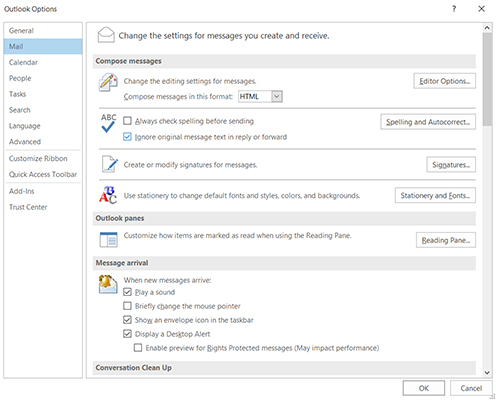496x400 pixels.
Task: Disable the Play a sound checkbox
Action: [127, 292]
